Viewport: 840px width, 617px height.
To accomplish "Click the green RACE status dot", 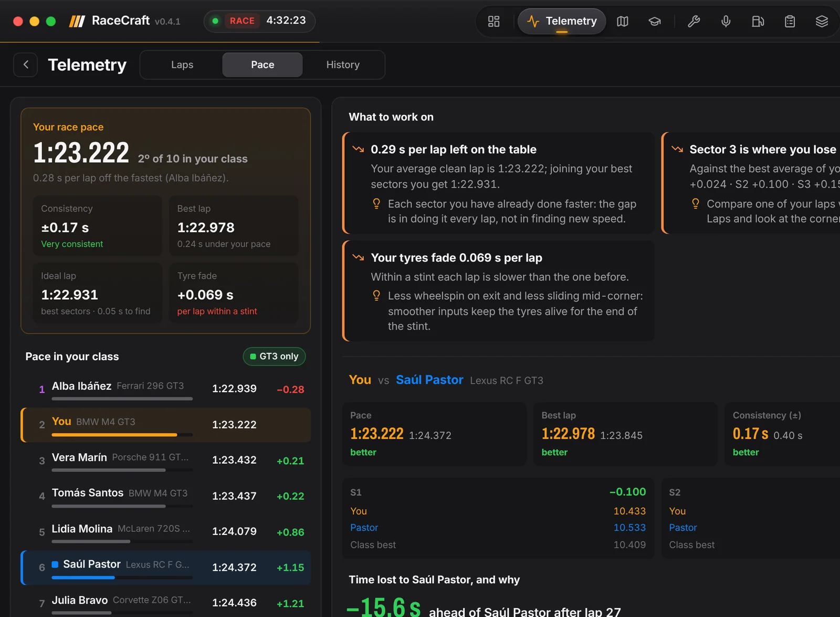I will [x=215, y=21].
